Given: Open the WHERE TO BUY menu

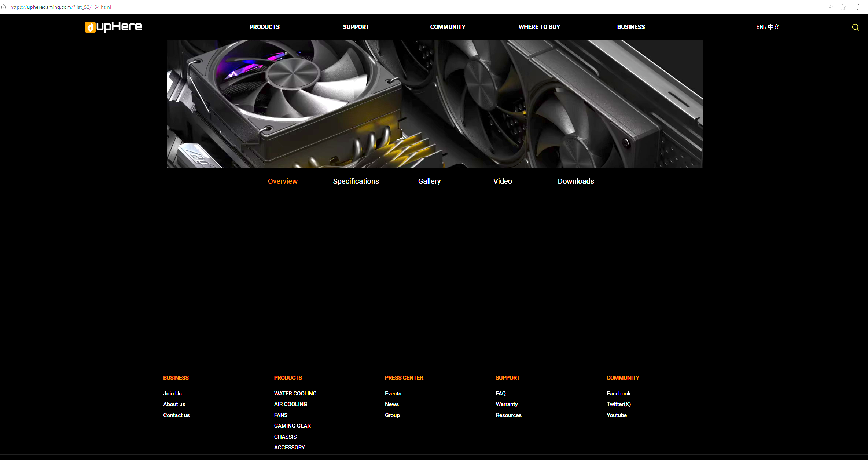Looking at the screenshot, I should 539,27.
